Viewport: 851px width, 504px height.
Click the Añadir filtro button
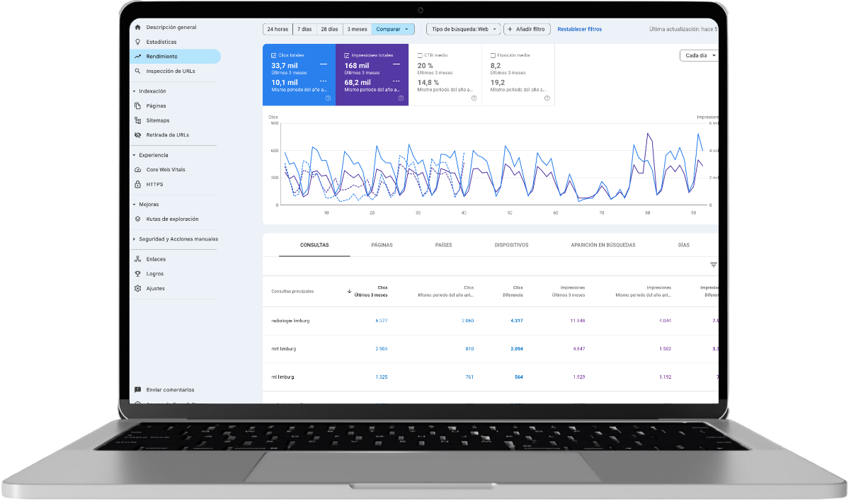[x=526, y=29]
